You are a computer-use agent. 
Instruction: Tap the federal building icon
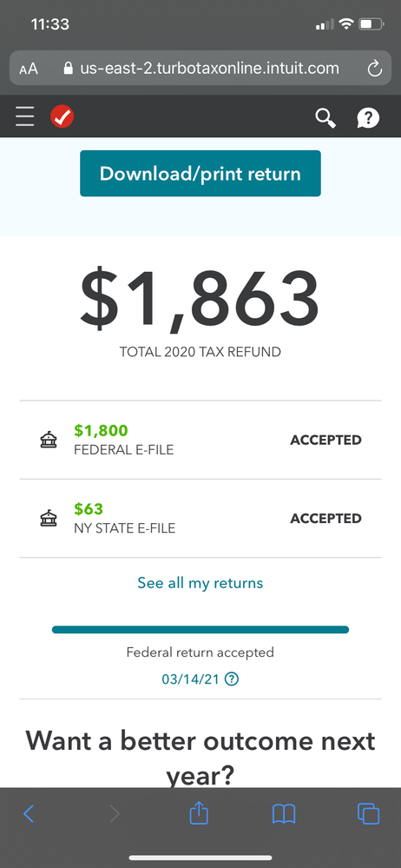point(48,441)
